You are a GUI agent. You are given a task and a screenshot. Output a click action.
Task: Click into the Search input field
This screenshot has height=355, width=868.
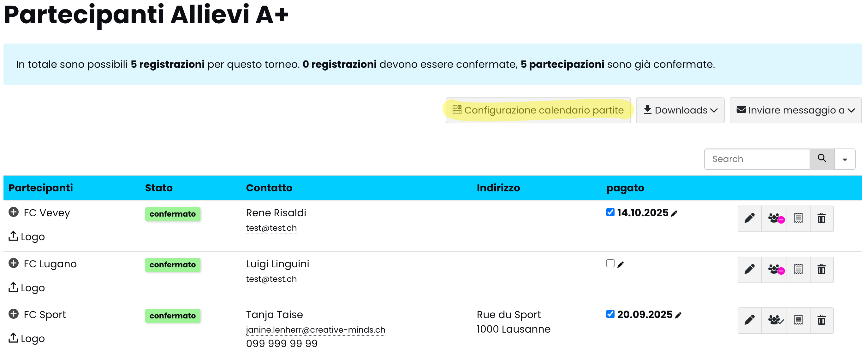click(757, 159)
